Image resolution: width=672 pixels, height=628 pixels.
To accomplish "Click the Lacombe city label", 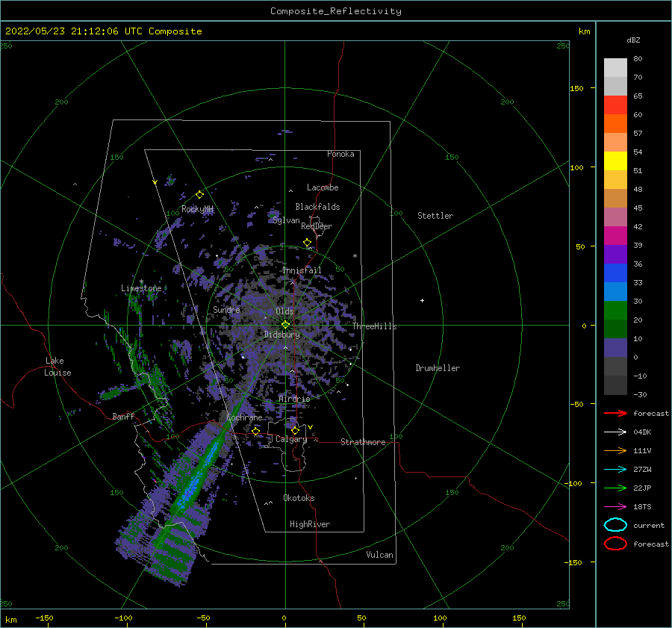I will pos(323,187).
